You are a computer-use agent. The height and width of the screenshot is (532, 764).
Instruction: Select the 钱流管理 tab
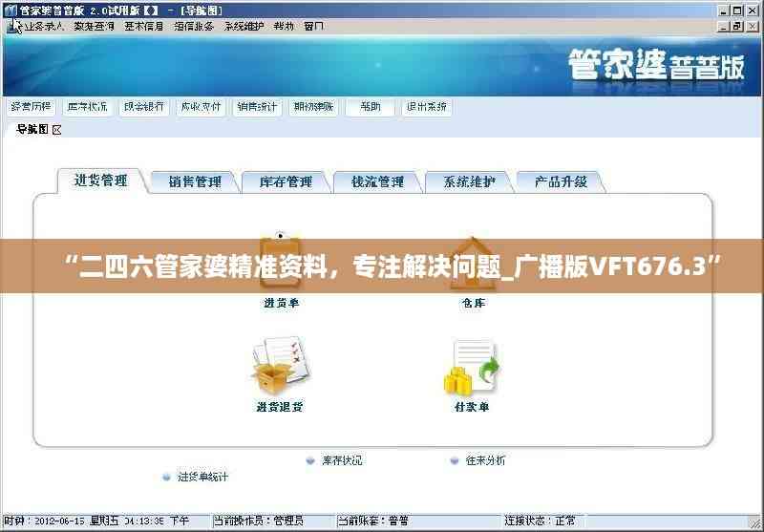click(x=377, y=181)
